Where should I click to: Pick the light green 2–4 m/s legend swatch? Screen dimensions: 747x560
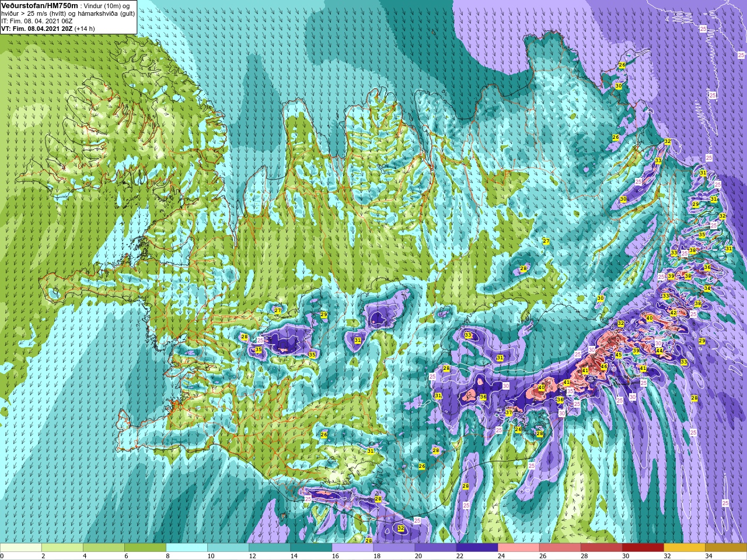[x=62, y=548]
